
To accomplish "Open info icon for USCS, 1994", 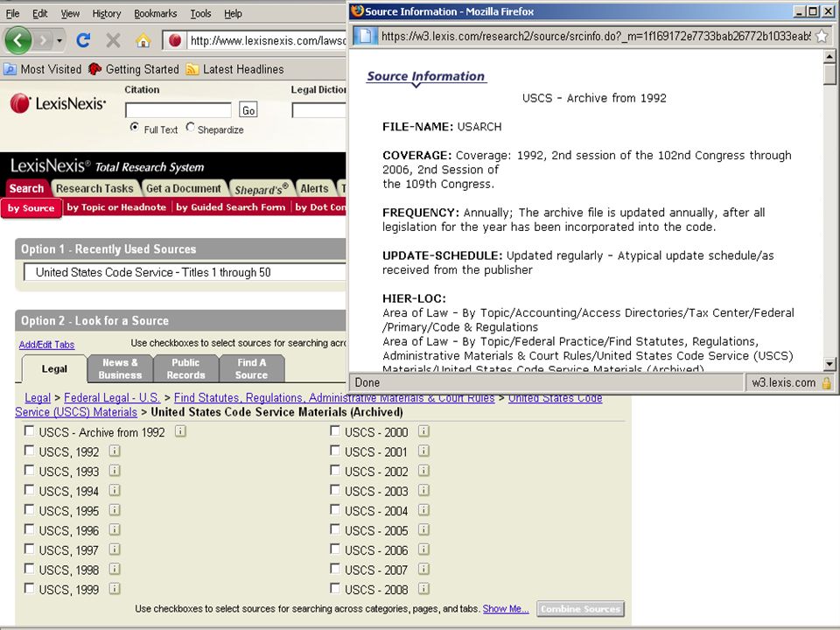I will point(114,490).
